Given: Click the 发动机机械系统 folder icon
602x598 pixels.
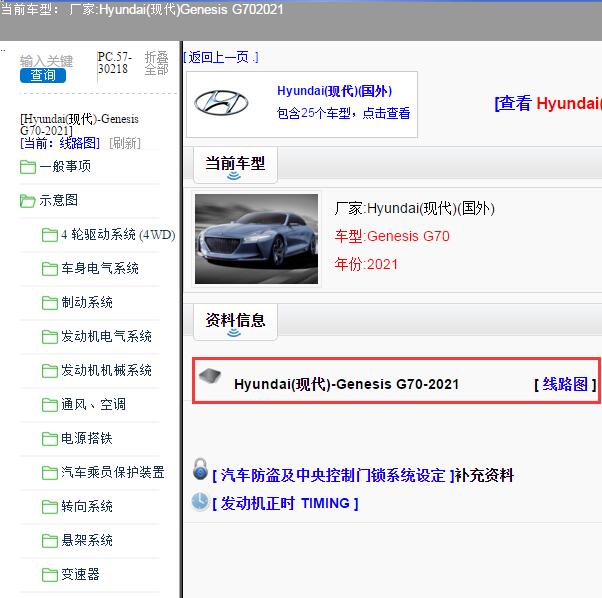Looking at the screenshot, I should tap(50, 371).
